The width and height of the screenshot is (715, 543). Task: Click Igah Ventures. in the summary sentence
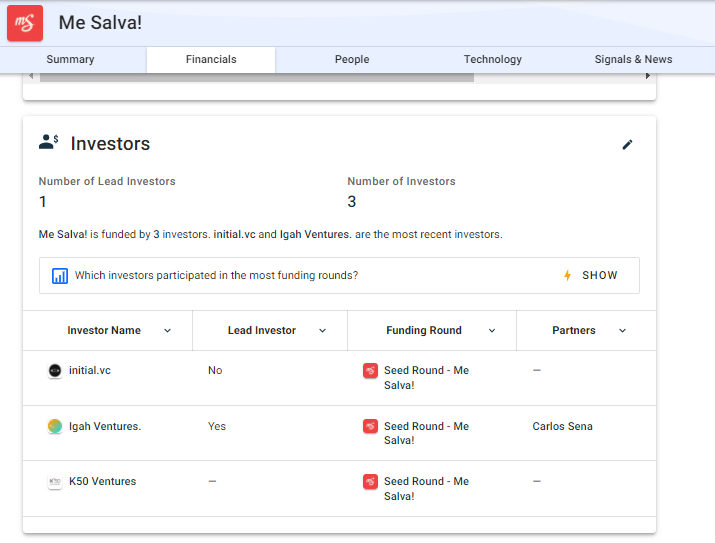[316, 234]
